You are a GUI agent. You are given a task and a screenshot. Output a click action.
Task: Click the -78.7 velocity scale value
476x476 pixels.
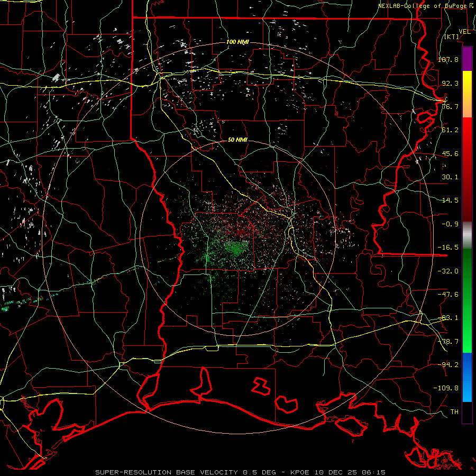pos(448,342)
